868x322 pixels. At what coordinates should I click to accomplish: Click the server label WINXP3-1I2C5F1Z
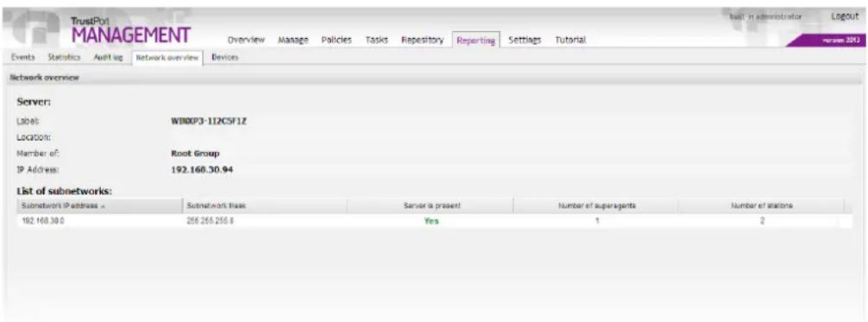pos(209,121)
